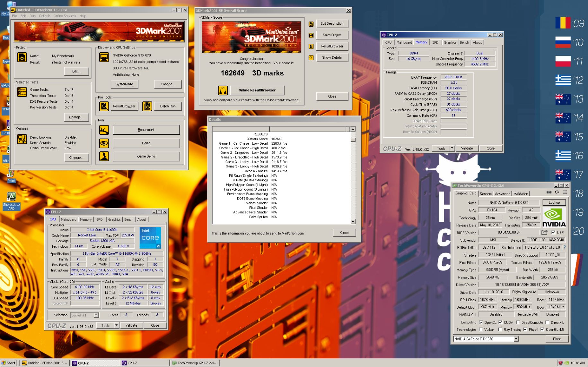Click the Display and CPU Settings monitor icon

coord(104,57)
